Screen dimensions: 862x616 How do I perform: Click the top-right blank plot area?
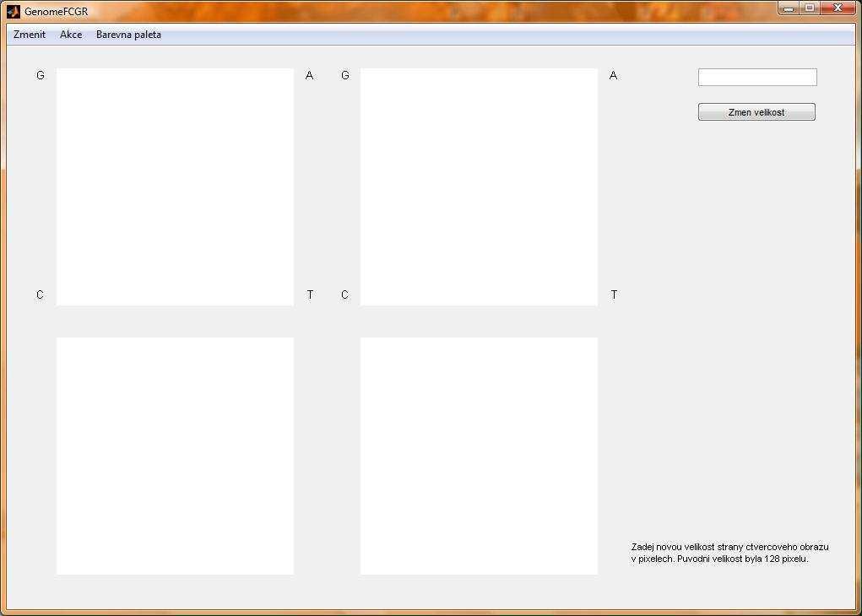(x=479, y=186)
